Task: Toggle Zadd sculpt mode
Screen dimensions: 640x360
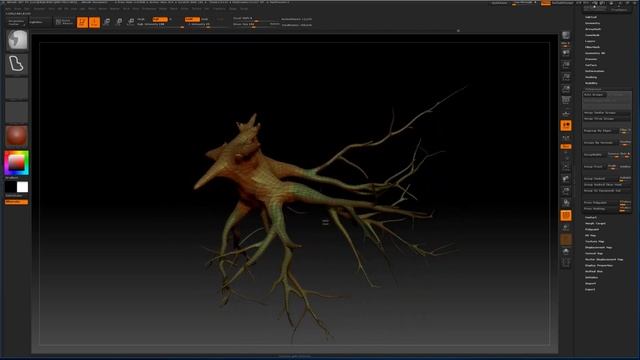Action: (192, 19)
